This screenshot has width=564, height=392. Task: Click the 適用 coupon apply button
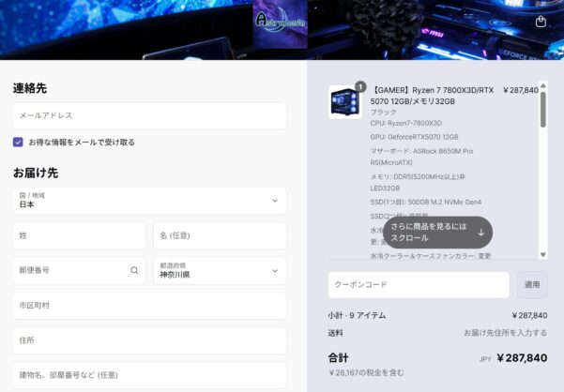coord(532,284)
